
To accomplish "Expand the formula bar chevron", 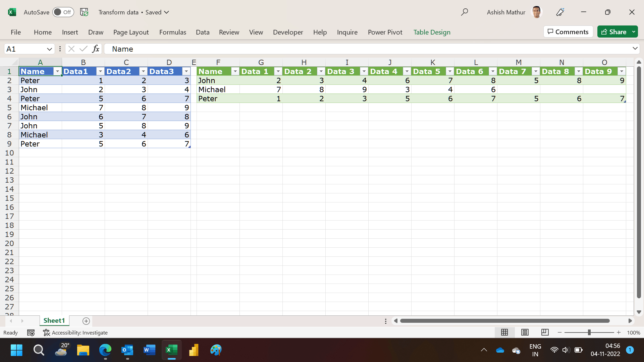I will 635,49.
